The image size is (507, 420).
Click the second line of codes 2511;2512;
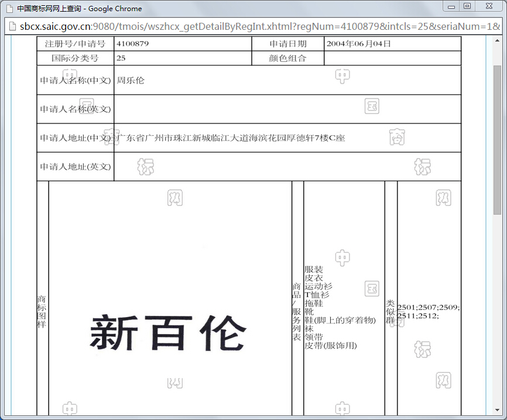pyautogui.click(x=418, y=316)
